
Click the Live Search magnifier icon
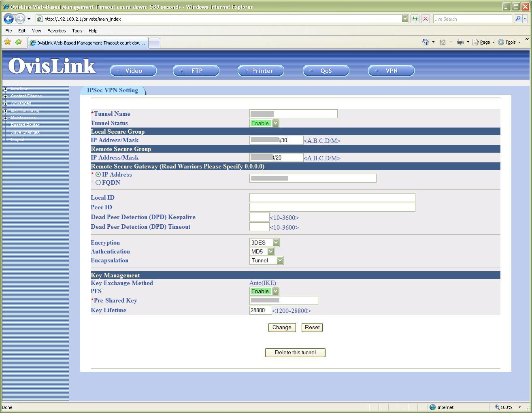pyautogui.click(x=517, y=19)
